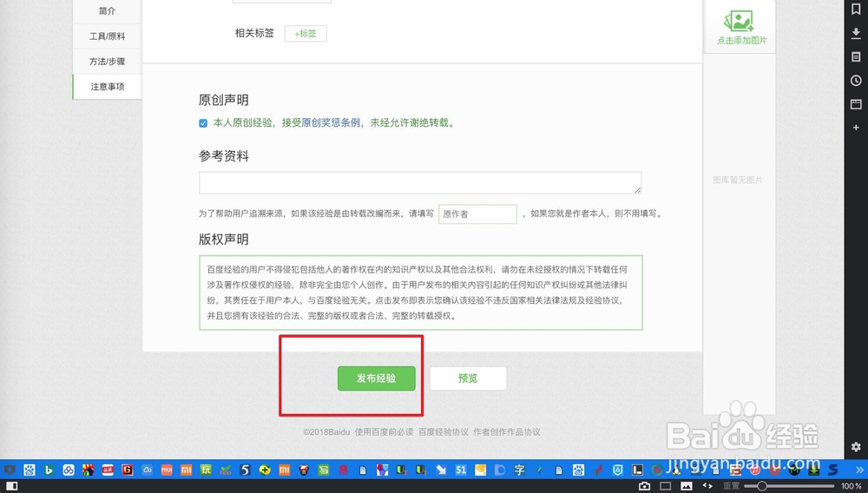Open the hao123 bookmark icon
This screenshot has height=493, width=868.
point(226,470)
